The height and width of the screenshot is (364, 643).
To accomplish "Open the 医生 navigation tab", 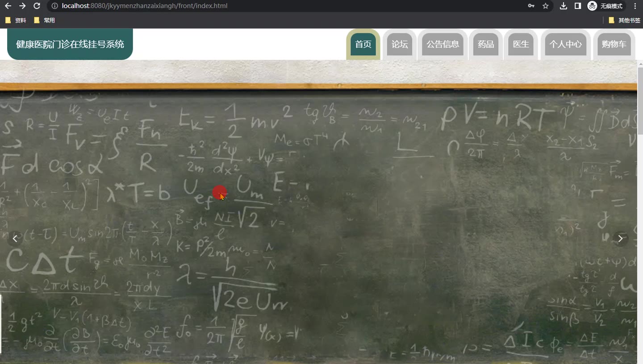I will (x=521, y=44).
